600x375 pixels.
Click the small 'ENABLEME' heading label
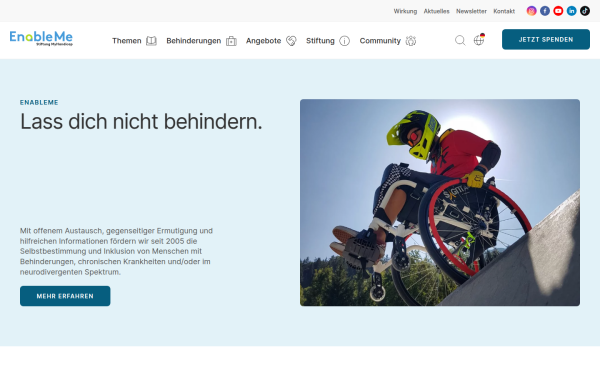click(39, 103)
